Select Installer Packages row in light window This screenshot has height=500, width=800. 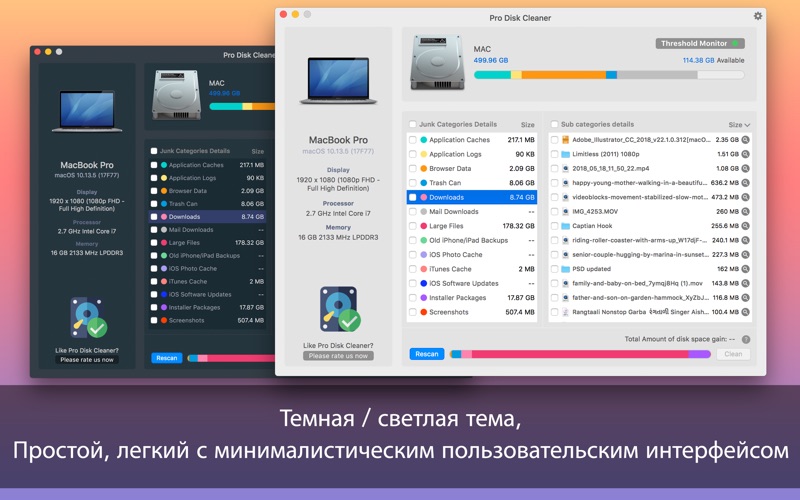472,297
